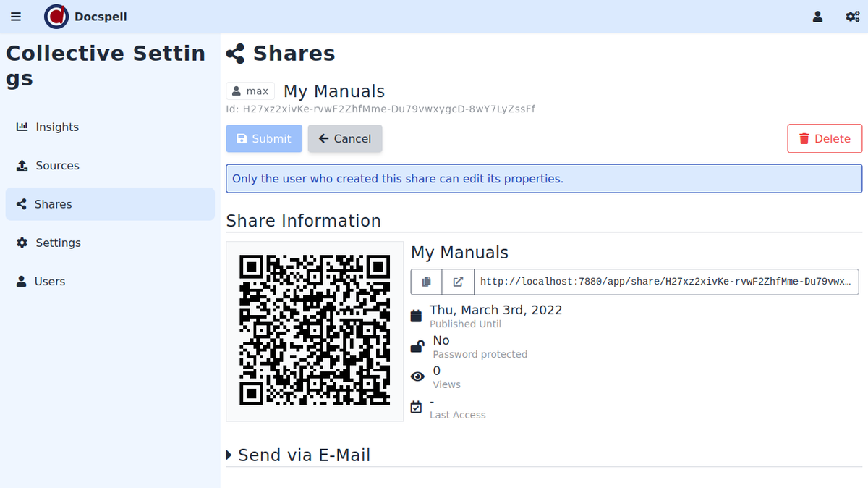Image resolution: width=868 pixels, height=488 pixels.
Task: Open share link in new tab icon
Action: point(458,282)
